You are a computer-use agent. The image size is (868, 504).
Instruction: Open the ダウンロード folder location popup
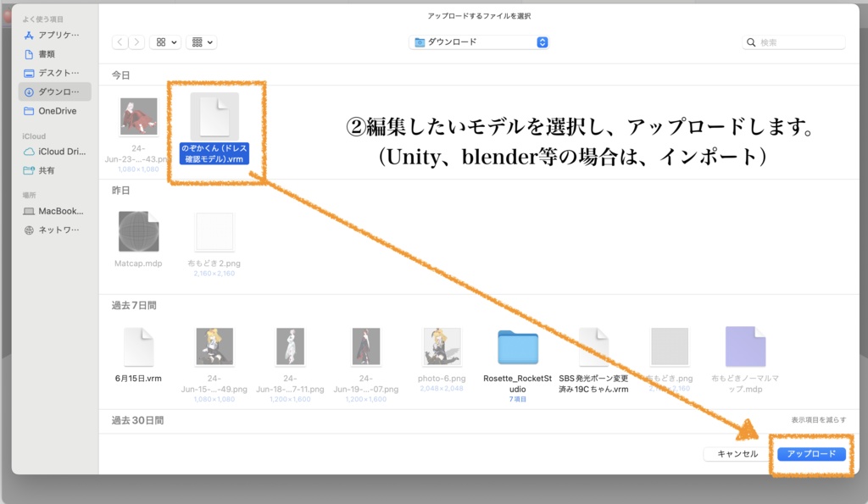click(x=480, y=42)
